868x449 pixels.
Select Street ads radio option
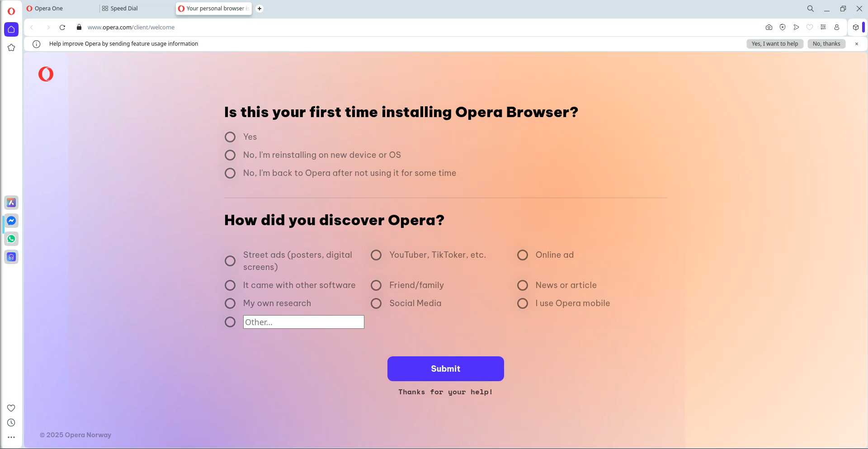click(x=230, y=261)
